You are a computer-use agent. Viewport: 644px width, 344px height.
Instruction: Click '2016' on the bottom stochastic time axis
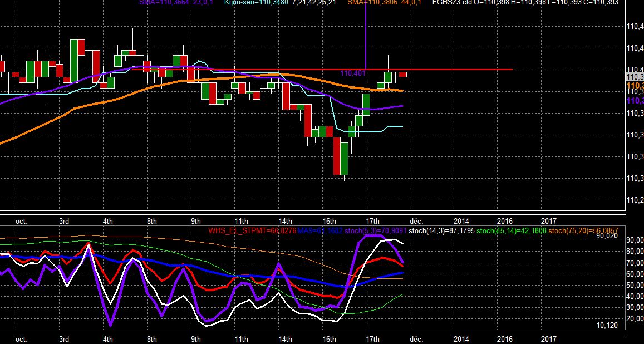click(x=505, y=339)
